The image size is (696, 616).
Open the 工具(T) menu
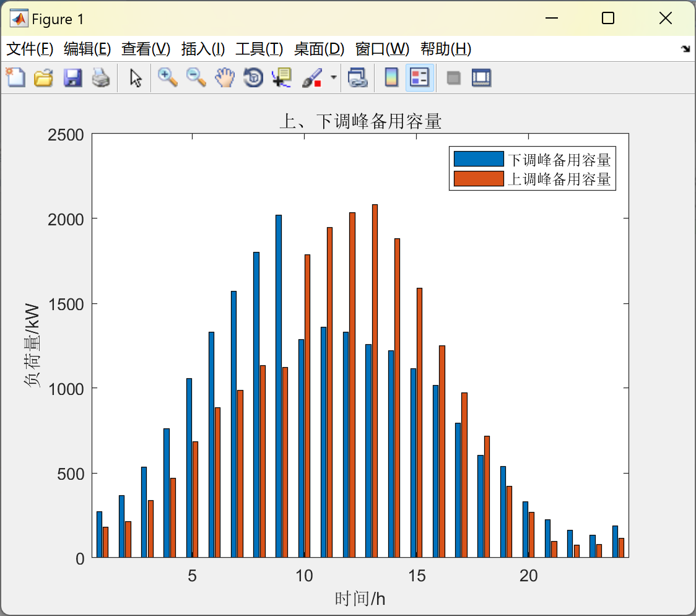click(x=259, y=49)
